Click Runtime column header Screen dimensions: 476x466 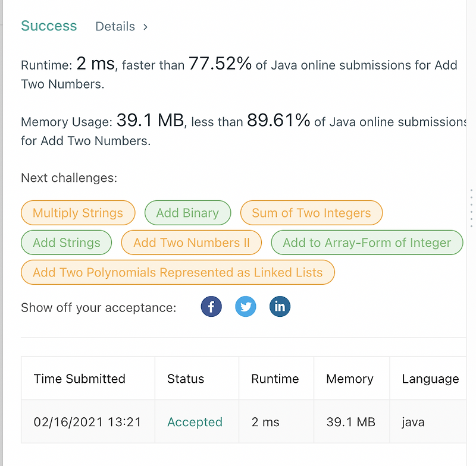click(x=275, y=379)
